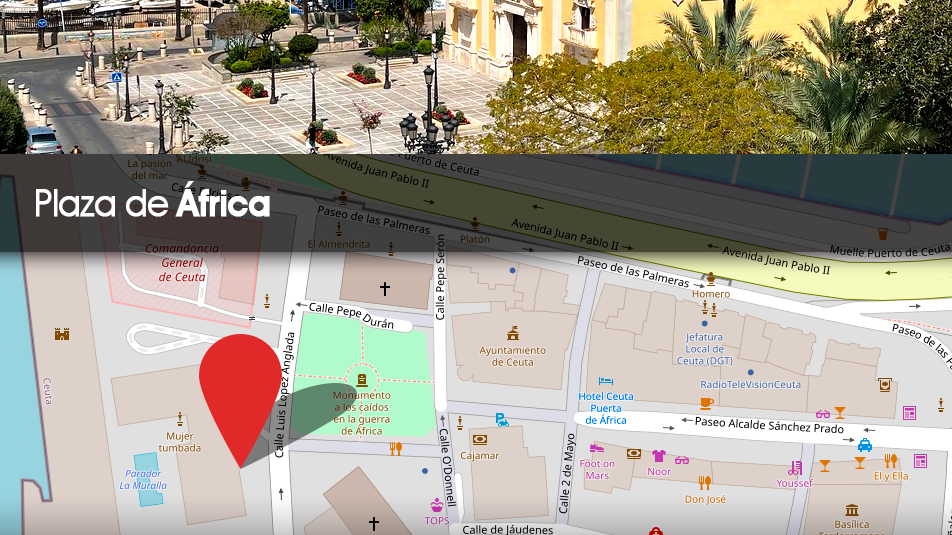Select the El y Ella label
Viewport: 952px width, 535px height.
[891, 476]
